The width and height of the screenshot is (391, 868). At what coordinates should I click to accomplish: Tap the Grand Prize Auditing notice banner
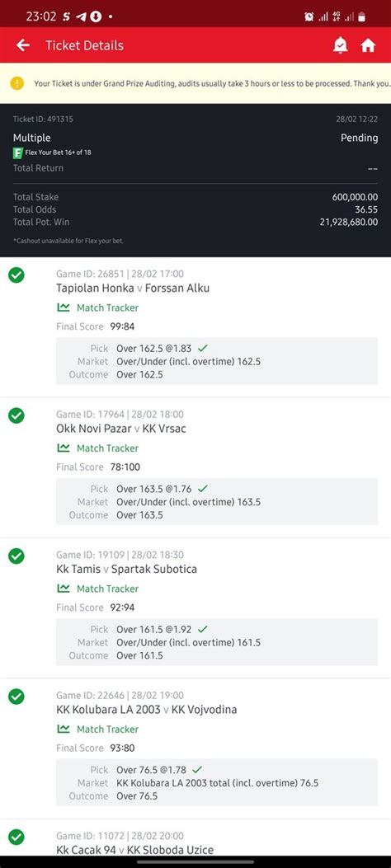(195, 83)
